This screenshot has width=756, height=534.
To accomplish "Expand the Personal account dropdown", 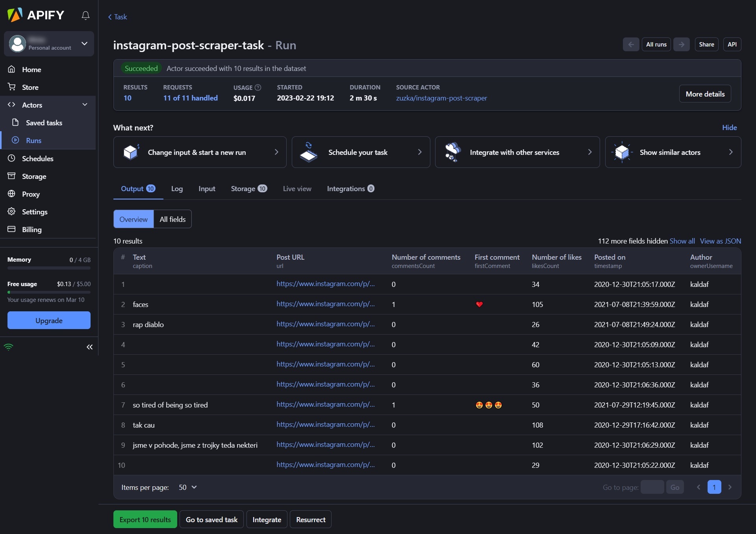I will click(x=84, y=43).
